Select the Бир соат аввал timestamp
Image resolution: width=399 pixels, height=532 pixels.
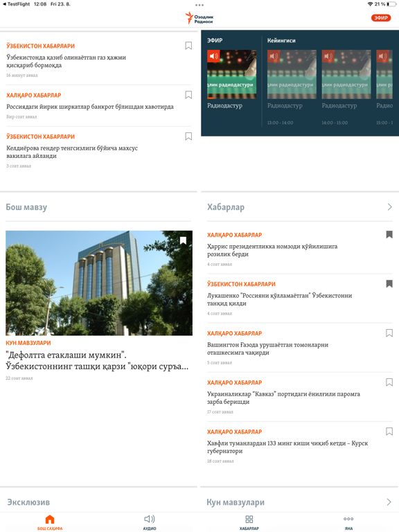[x=21, y=116]
